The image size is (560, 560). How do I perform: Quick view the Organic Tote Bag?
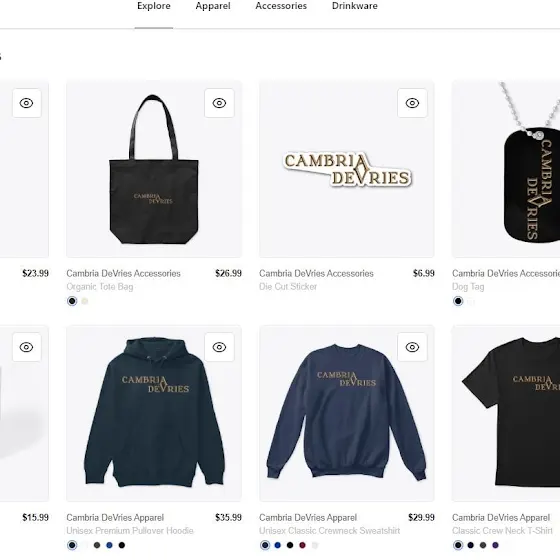pos(219,103)
